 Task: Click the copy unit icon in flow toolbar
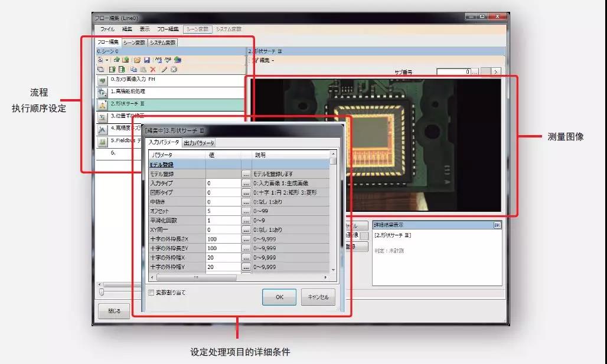click(133, 70)
